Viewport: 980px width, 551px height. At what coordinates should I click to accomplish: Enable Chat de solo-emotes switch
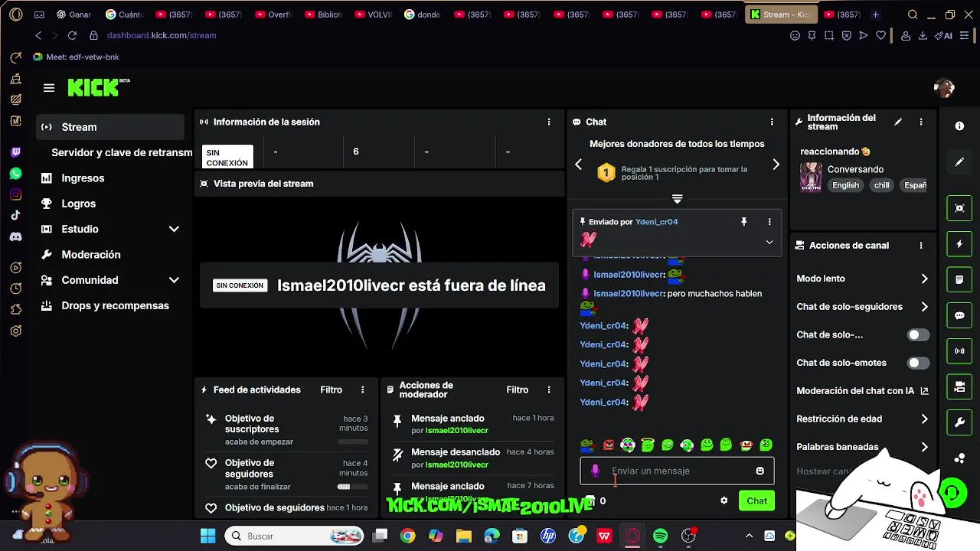pos(918,363)
